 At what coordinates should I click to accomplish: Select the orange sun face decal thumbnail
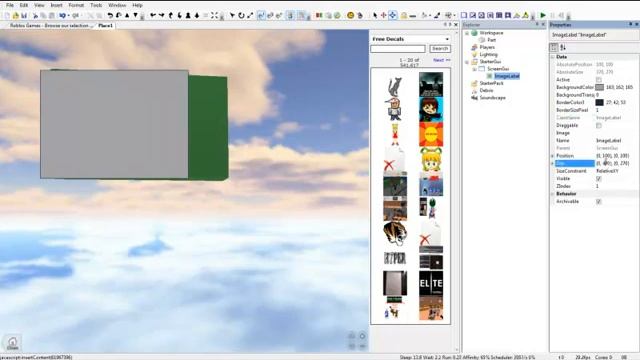(x=431, y=134)
